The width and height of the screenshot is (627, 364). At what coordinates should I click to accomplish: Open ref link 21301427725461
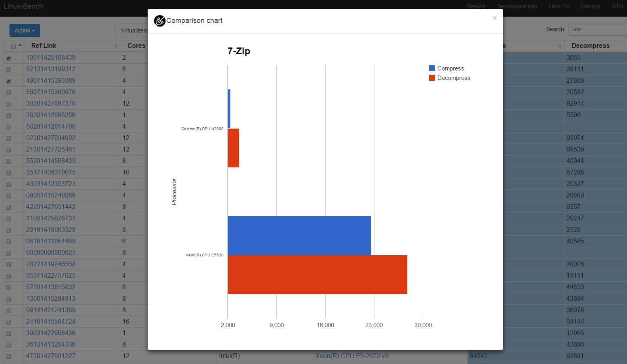pos(51,150)
